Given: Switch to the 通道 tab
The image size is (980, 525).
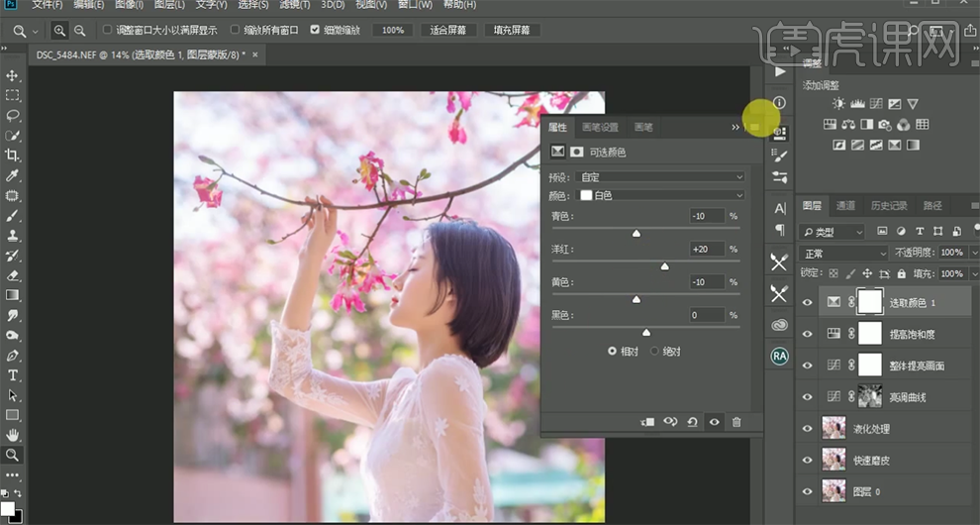Looking at the screenshot, I should tap(845, 206).
